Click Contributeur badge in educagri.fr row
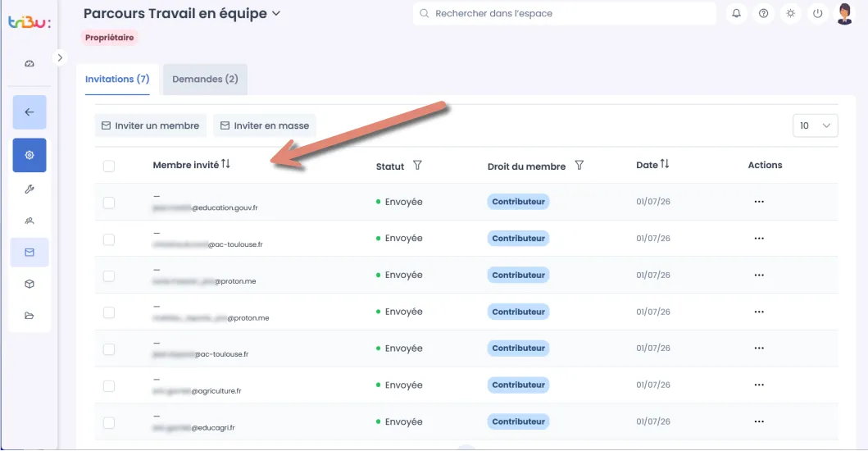The width and height of the screenshot is (868, 451). 518,421
